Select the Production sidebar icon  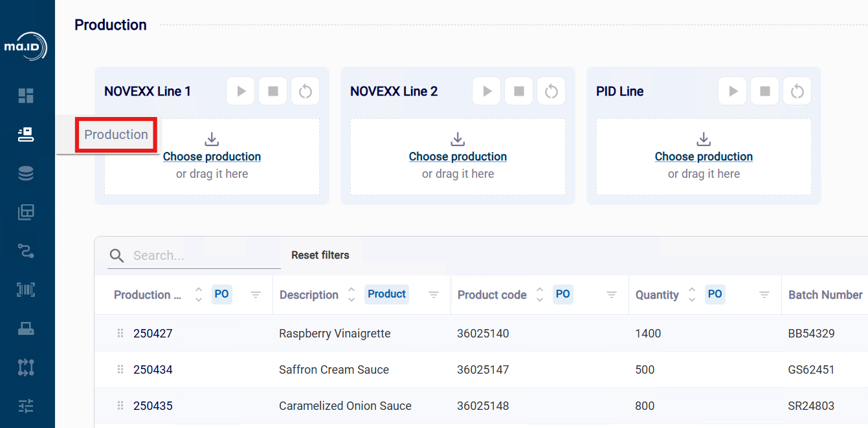pyautogui.click(x=26, y=134)
